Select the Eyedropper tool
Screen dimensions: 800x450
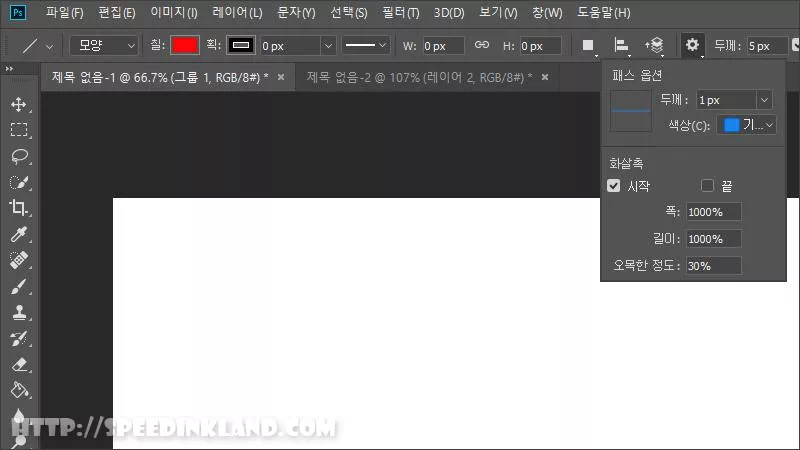point(19,234)
